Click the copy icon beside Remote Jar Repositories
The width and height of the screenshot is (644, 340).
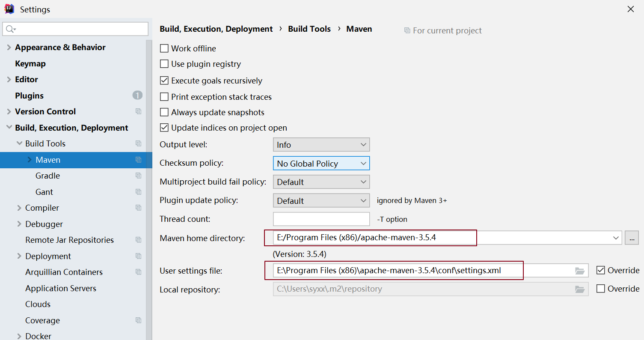pos(138,240)
